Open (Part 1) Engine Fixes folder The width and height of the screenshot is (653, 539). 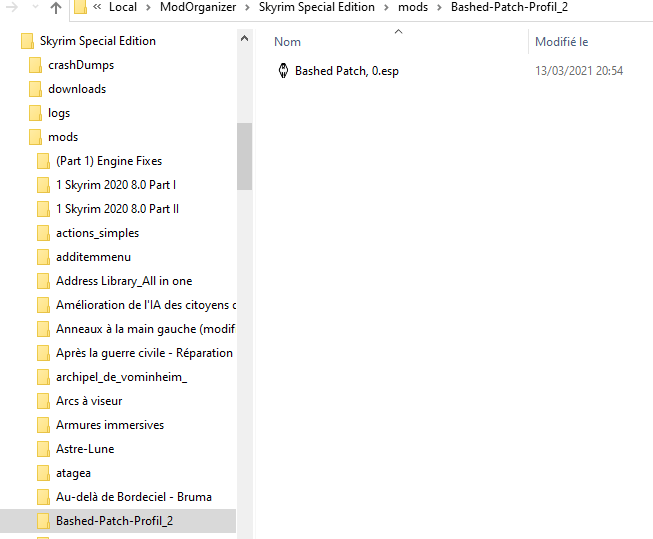[109, 161]
